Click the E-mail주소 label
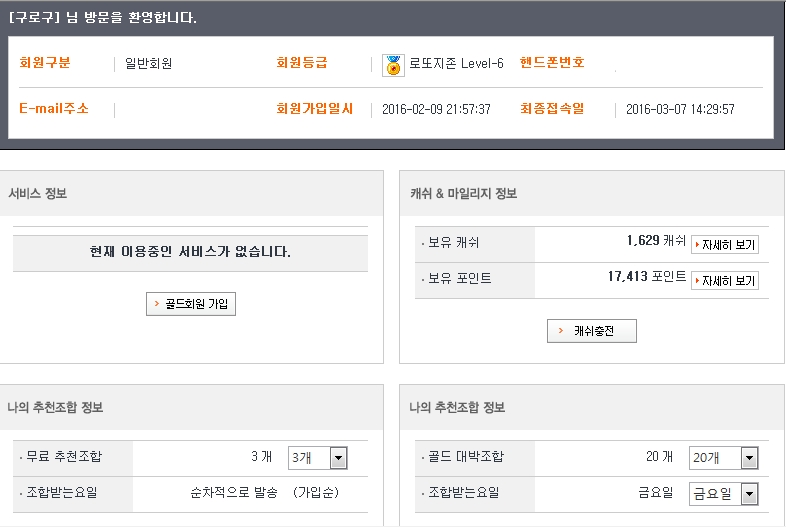Screen dimensions: 786x528 pos(54,108)
